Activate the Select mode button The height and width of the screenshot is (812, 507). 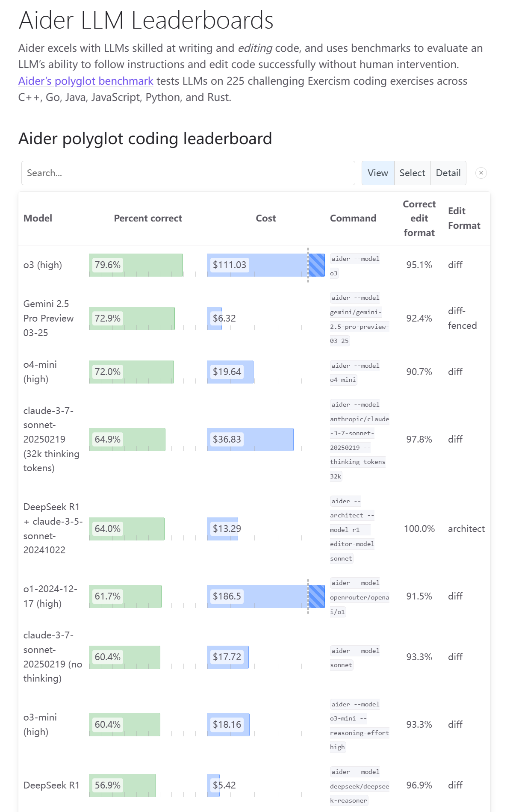coord(412,173)
